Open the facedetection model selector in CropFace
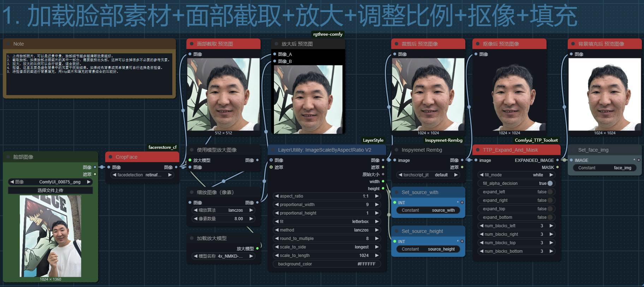This screenshot has width=644, height=287. [142, 175]
